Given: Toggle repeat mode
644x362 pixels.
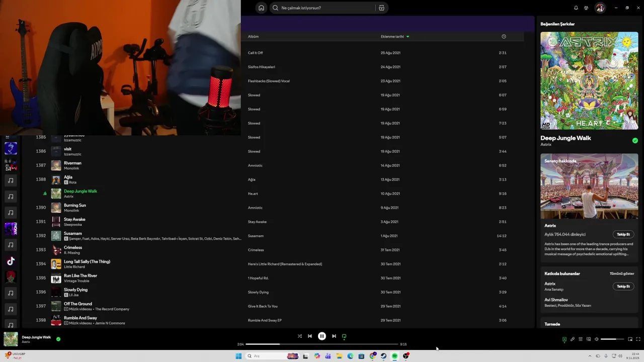Looking at the screenshot, I should [344, 336].
